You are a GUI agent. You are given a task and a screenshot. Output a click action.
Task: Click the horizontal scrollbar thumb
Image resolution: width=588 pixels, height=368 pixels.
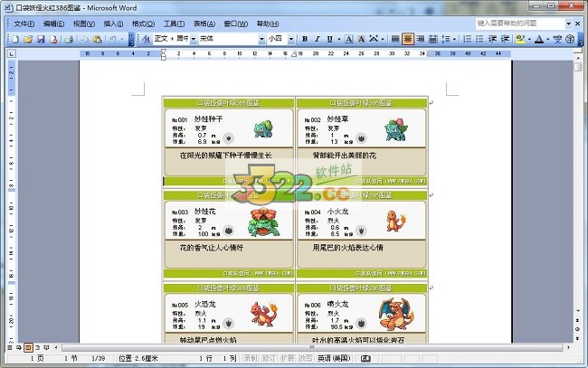click(312, 348)
